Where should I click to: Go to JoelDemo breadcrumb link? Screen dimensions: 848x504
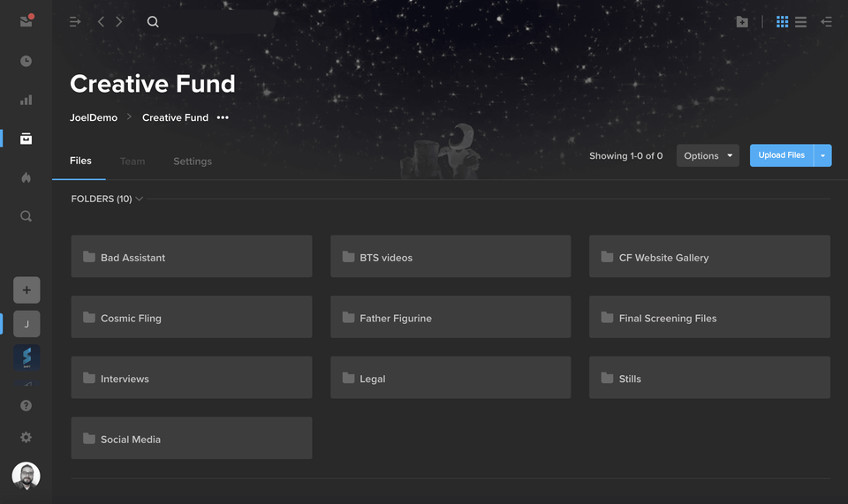[94, 117]
